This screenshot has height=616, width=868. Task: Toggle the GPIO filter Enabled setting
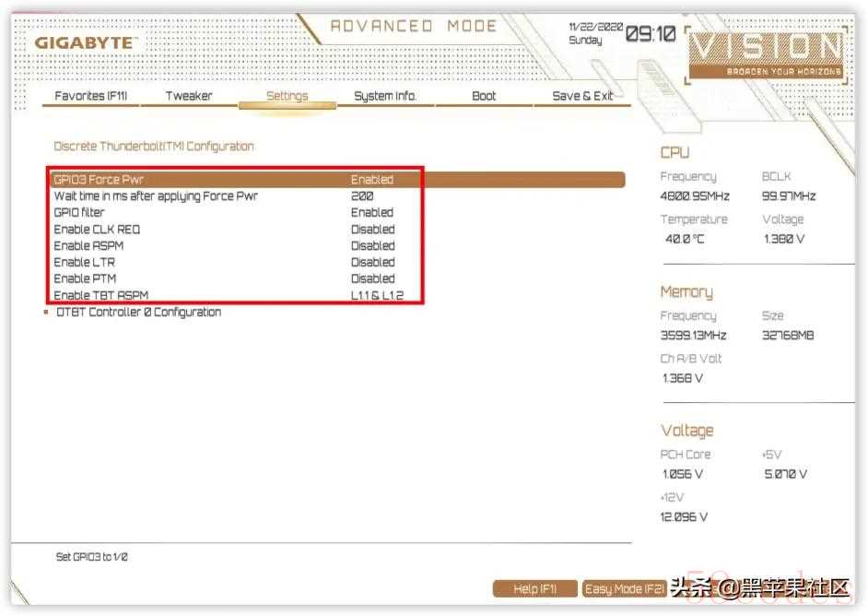tap(372, 213)
